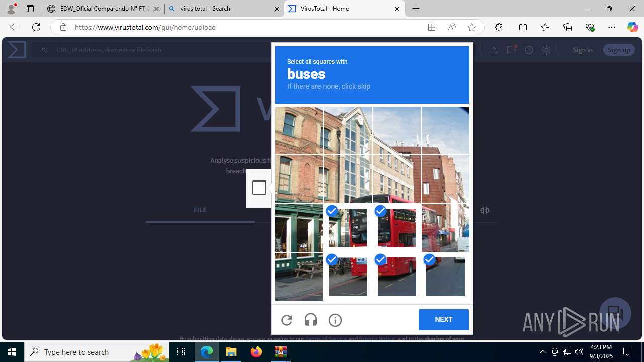Viewport: 644px width, 362px height.
Task: Deselect the checked third-row second-column captcha tile
Action: 348,228
